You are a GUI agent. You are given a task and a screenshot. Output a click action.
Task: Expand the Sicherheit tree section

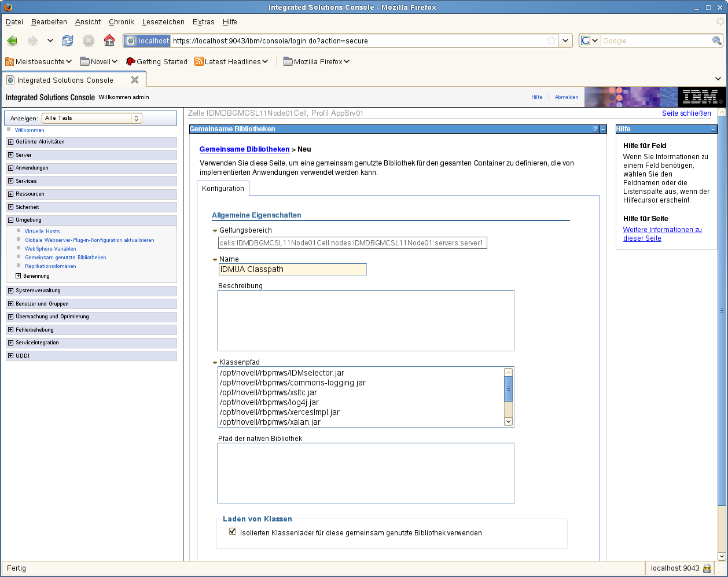point(10,207)
